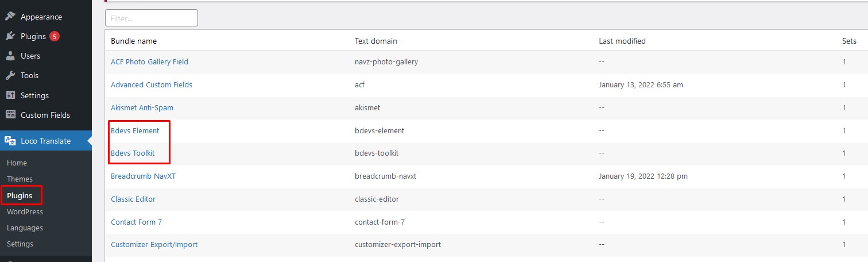868x262 pixels.
Task: Open the Breadcrumb NavXT bundle
Action: pos(143,176)
